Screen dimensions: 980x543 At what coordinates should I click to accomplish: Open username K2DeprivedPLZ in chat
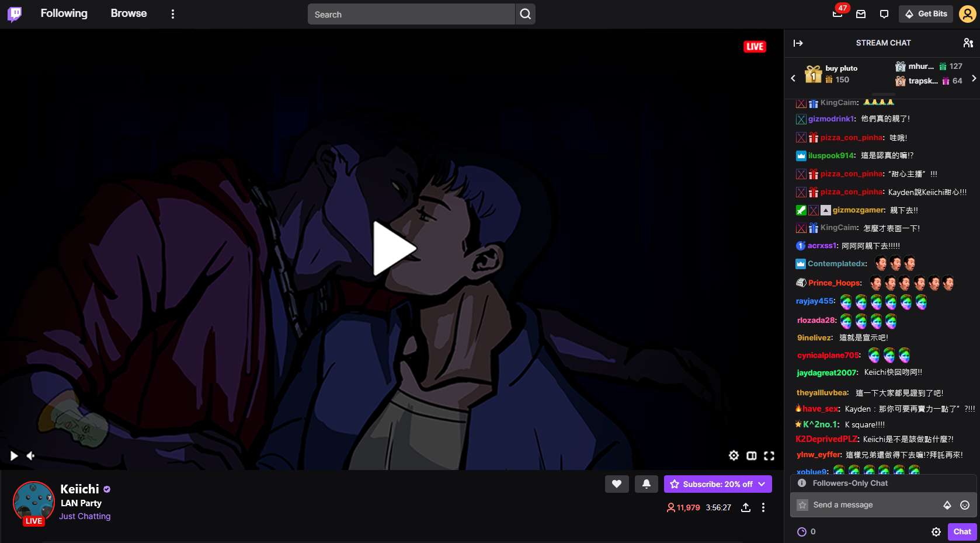(x=827, y=439)
